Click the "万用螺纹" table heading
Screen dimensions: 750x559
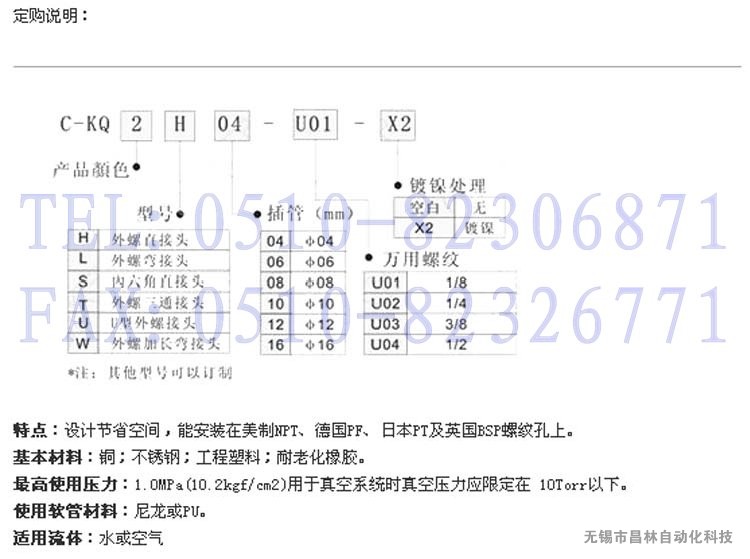427,259
